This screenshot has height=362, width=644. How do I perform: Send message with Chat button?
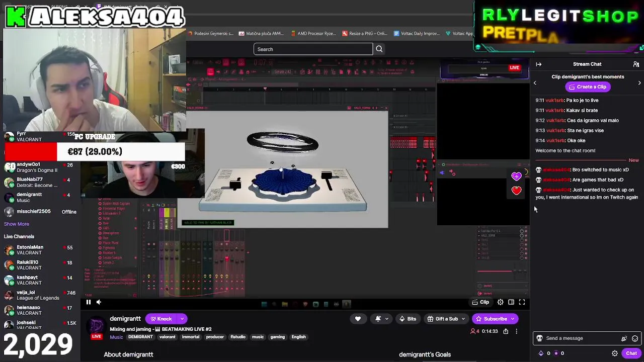click(631, 353)
